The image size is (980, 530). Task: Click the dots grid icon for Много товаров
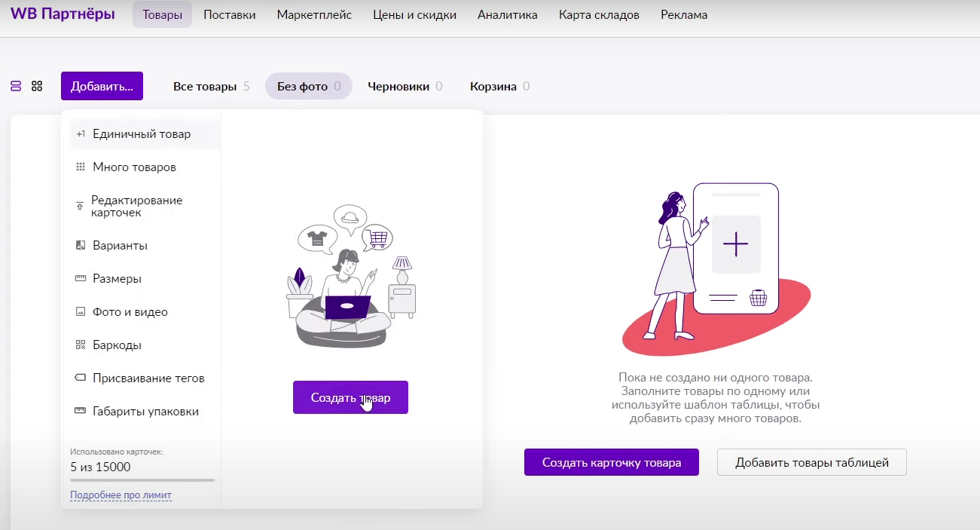coord(81,167)
